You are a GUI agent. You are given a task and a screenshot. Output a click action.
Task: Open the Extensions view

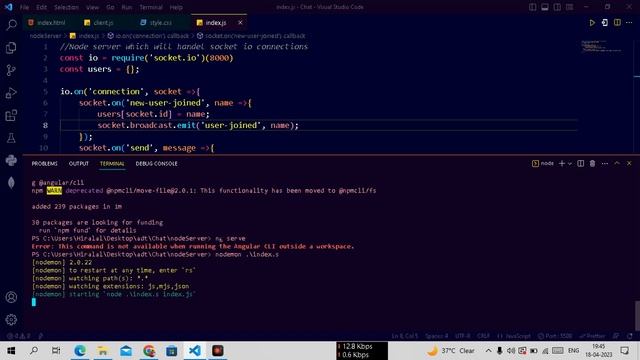tap(11, 115)
